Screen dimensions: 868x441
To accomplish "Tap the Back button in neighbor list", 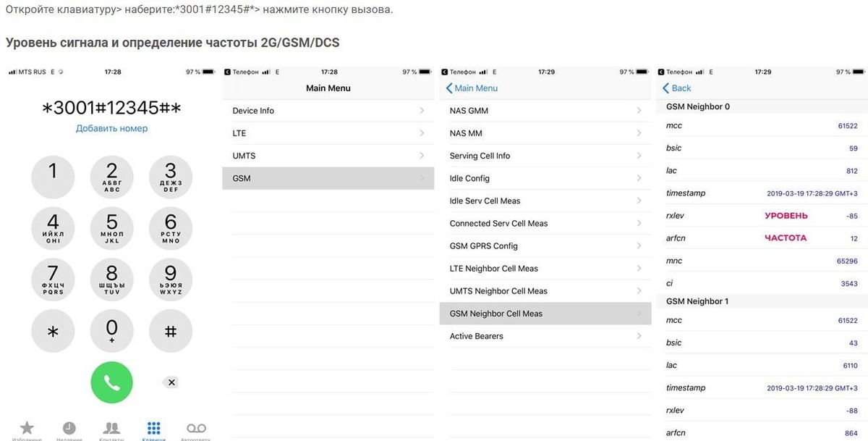I will click(677, 88).
